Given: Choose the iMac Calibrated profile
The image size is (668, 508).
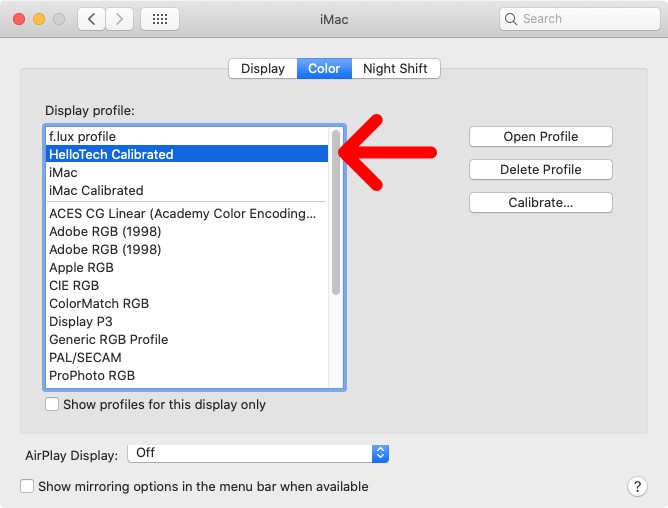Looking at the screenshot, I should pos(96,190).
